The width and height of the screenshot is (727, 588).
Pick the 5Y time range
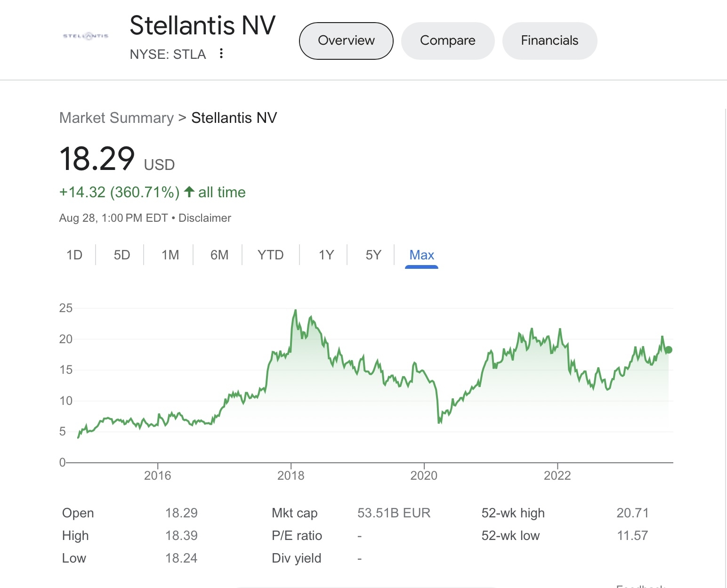coord(373,255)
